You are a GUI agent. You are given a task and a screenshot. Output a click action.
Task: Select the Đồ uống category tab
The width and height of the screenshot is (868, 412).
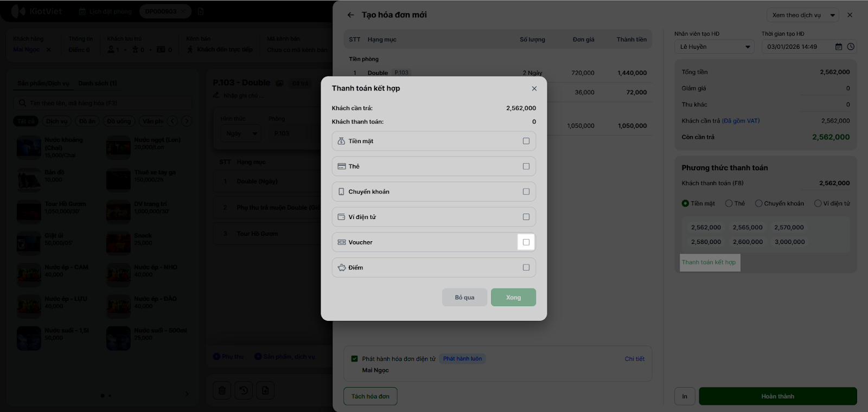tap(119, 121)
